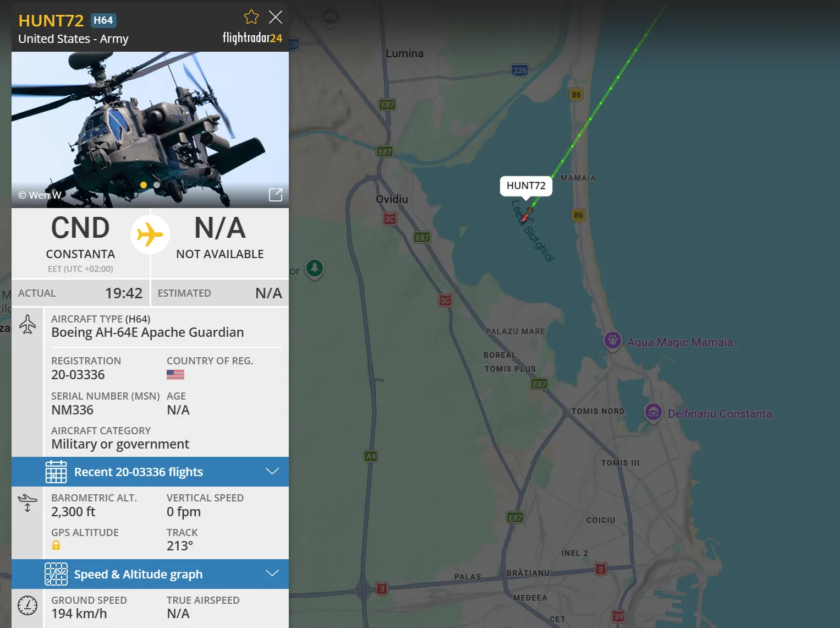Add HUNT72 to favorites with star icon
Screen dimensions: 840x628
coord(251,17)
